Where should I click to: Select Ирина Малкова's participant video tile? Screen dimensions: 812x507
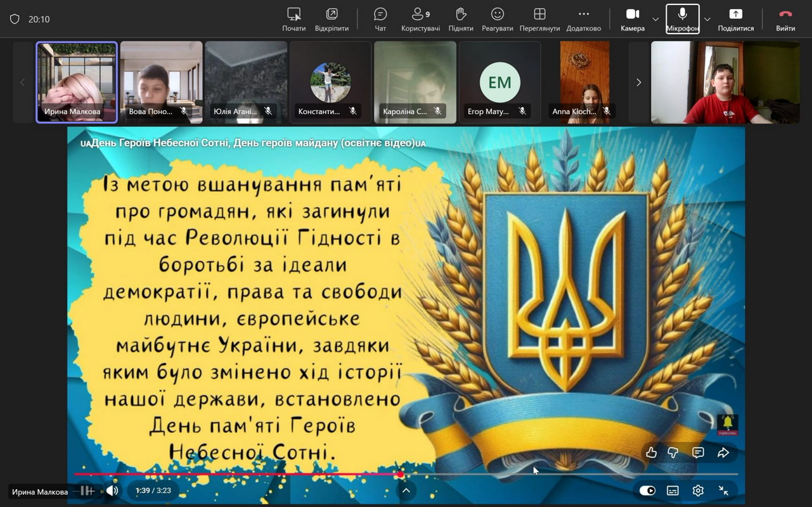(x=77, y=82)
